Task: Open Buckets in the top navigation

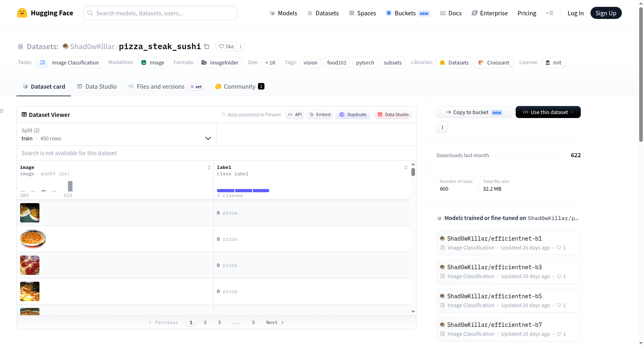Action: [408, 13]
